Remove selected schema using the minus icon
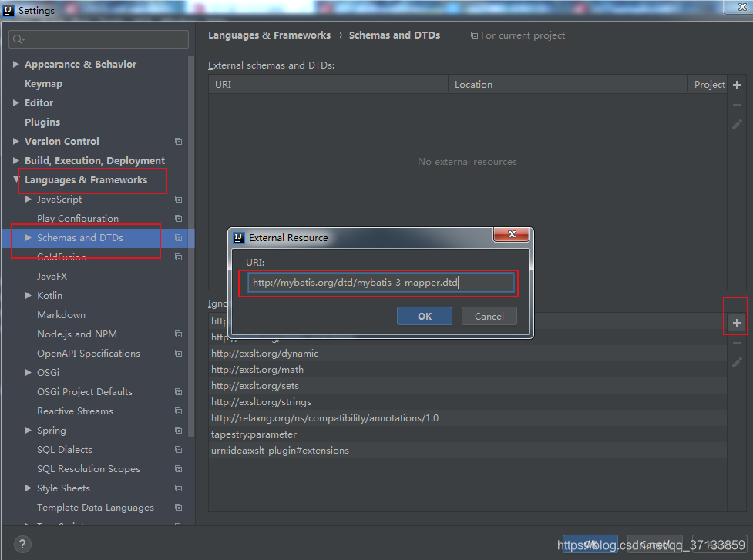753x560 pixels. 736,105
